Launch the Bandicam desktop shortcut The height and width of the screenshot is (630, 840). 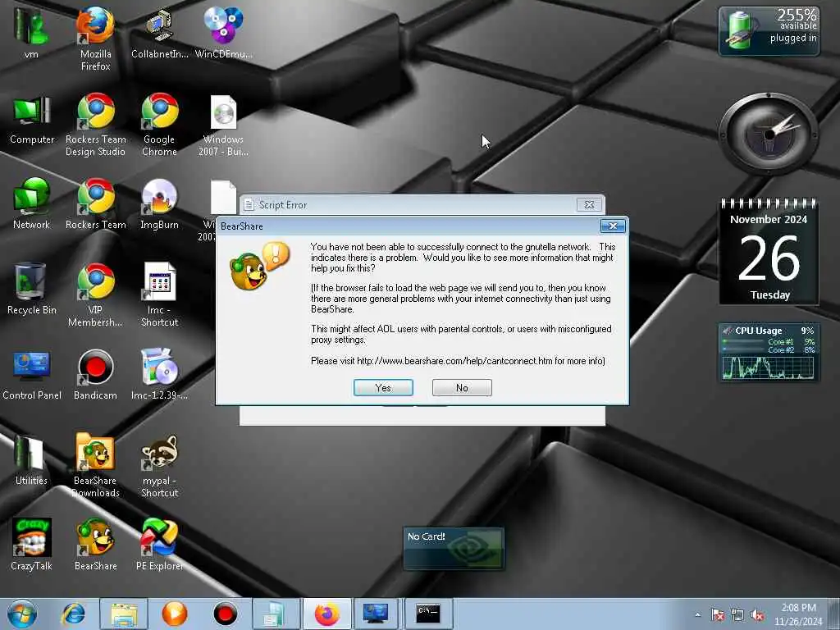[x=95, y=375]
